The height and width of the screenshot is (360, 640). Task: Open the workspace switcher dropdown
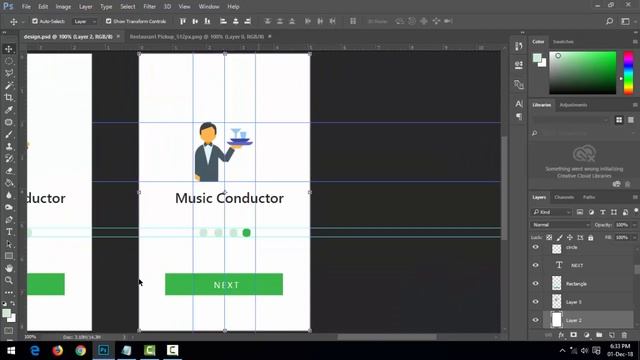click(626, 21)
